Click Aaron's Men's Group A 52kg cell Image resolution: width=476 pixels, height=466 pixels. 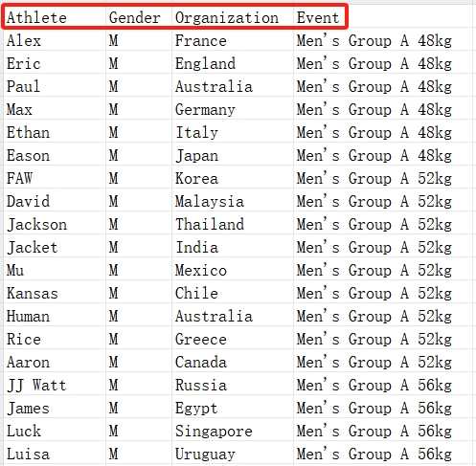383,362
